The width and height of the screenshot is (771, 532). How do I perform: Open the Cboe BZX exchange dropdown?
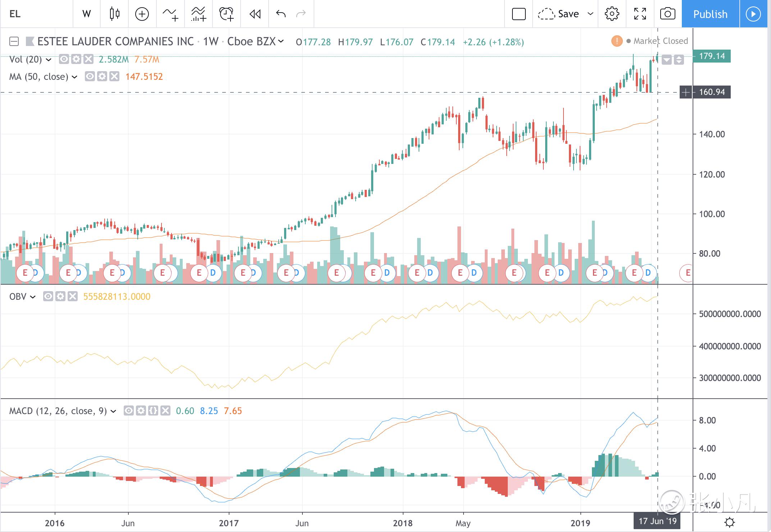tap(255, 42)
